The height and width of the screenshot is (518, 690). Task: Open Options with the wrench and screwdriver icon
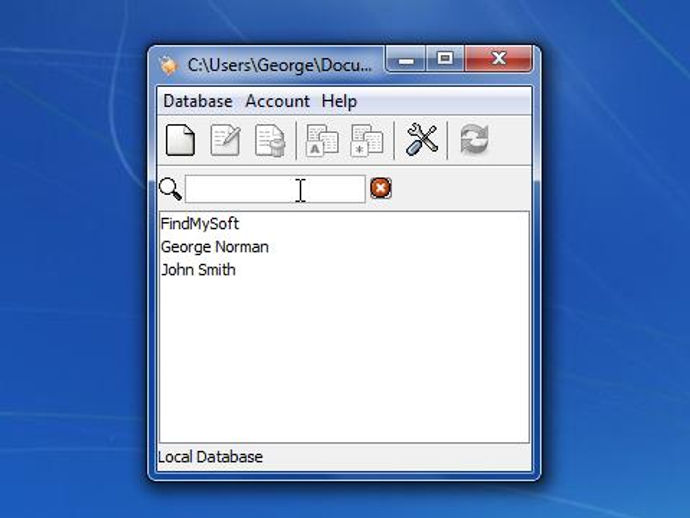point(421,140)
